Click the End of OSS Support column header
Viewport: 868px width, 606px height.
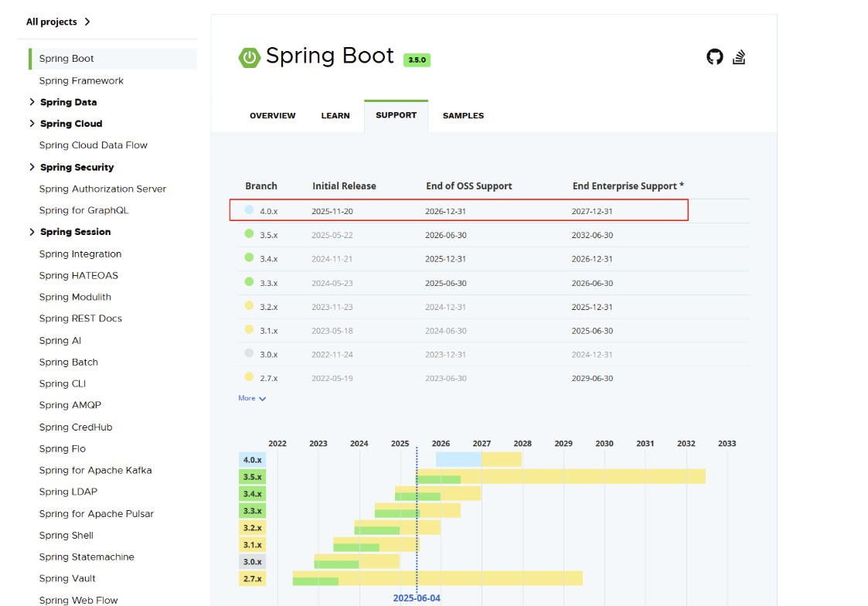point(469,186)
